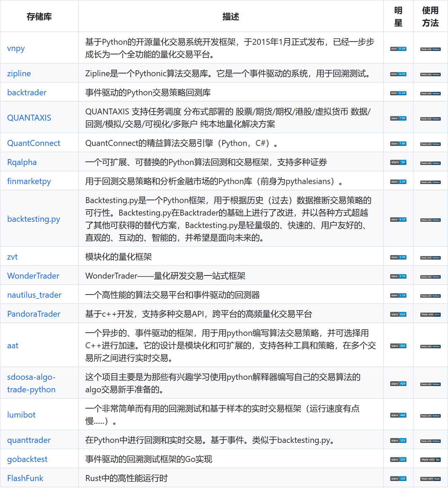Open the gobacktest repository link
The image size is (448, 490).
[27, 459]
